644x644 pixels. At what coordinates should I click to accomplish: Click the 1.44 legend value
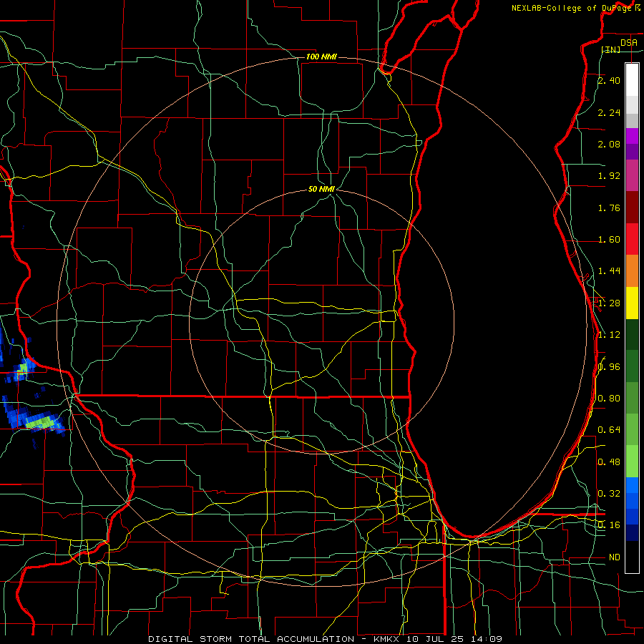pos(609,271)
